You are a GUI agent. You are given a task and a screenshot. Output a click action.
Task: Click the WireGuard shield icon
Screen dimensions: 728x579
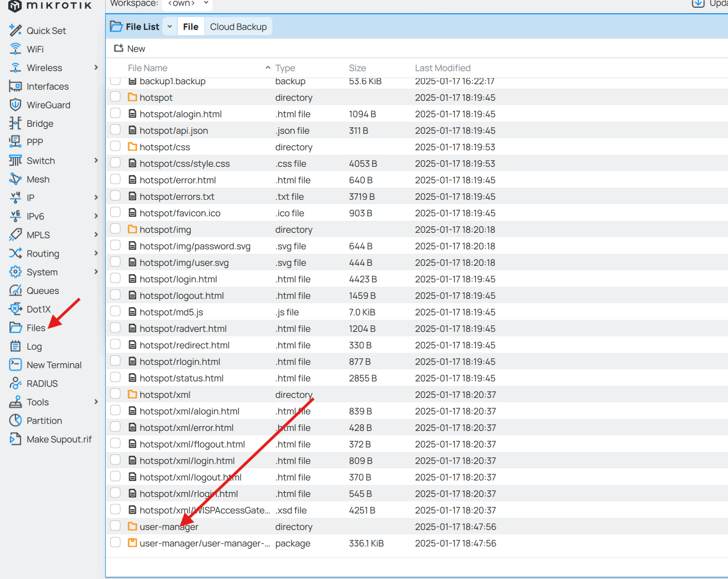(15, 105)
